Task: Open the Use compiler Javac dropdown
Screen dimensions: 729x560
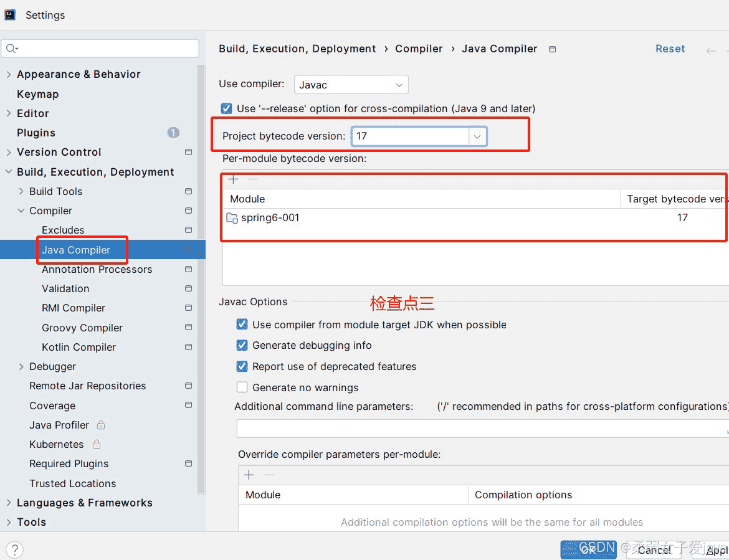Action: (x=351, y=85)
